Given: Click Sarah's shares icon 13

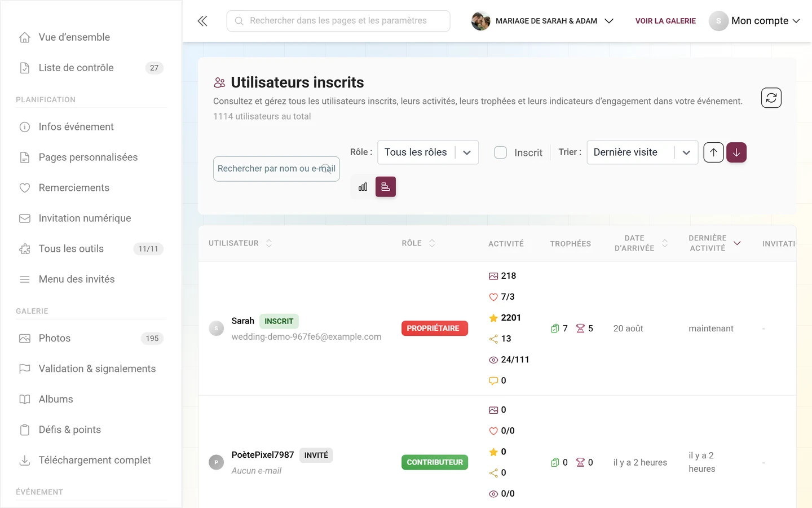Looking at the screenshot, I should point(493,339).
